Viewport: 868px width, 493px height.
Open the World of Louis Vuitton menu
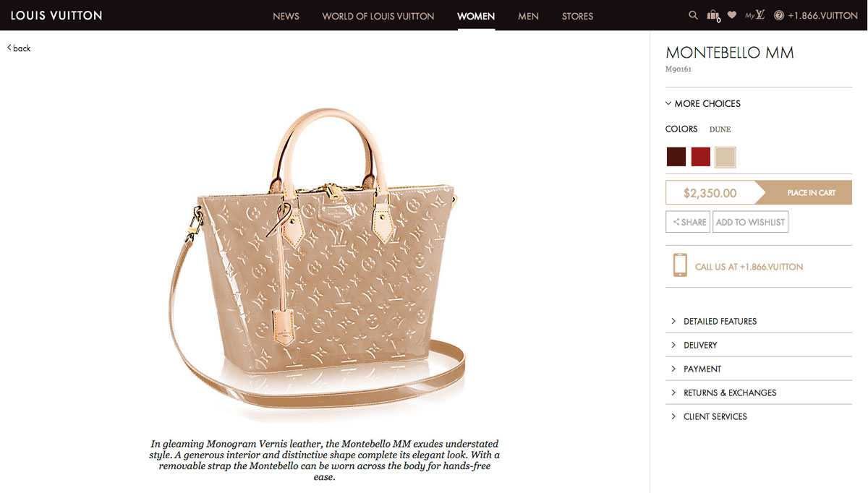click(378, 16)
